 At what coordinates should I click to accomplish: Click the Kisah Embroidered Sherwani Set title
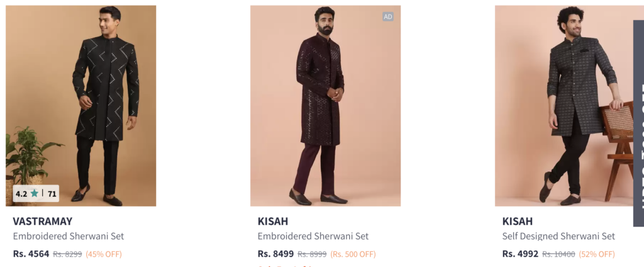click(313, 236)
